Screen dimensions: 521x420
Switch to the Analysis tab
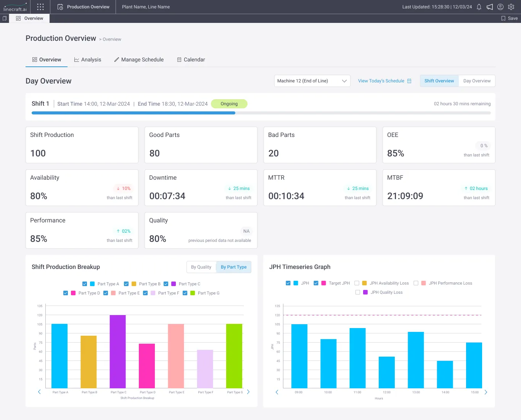coord(88,60)
